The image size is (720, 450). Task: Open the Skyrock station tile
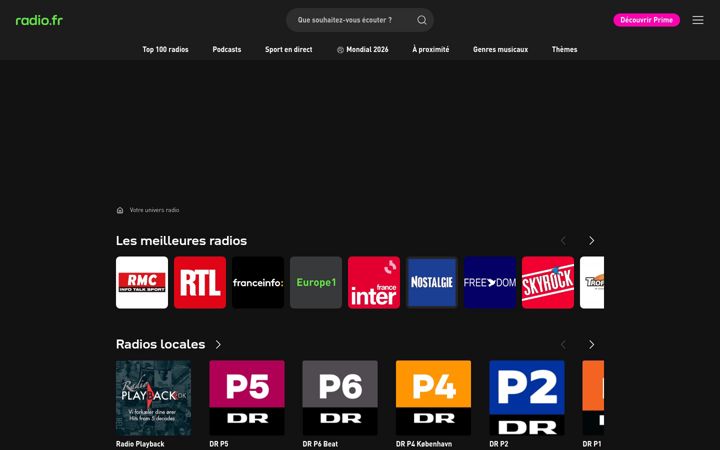(548, 282)
